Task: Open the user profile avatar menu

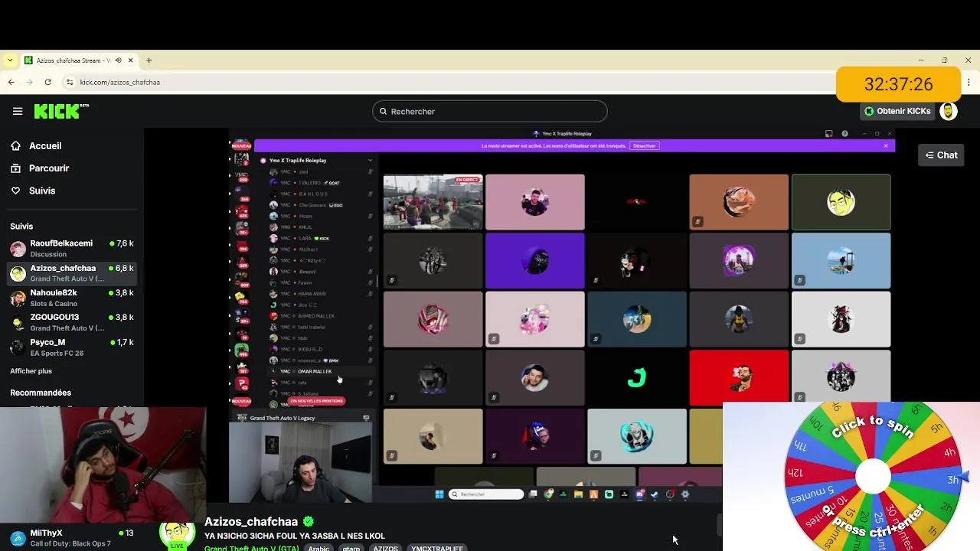Action: pyautogui.click(x=949, y=112)
